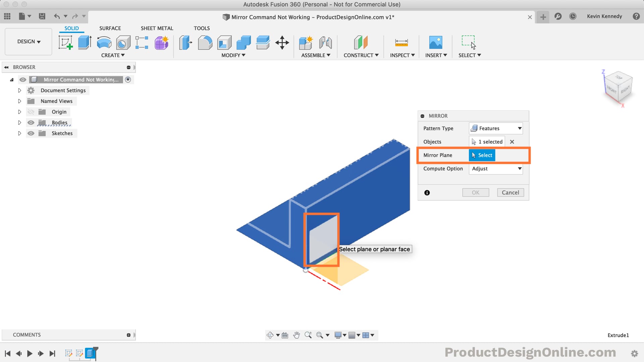Create a New Component
The height and width of the screenshot is (362, 644).
(x=306, y=43)
